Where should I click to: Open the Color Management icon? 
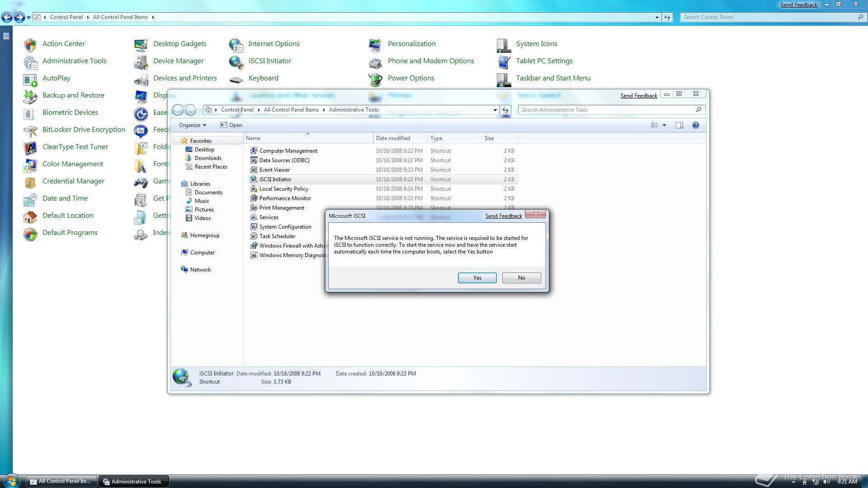30,164
